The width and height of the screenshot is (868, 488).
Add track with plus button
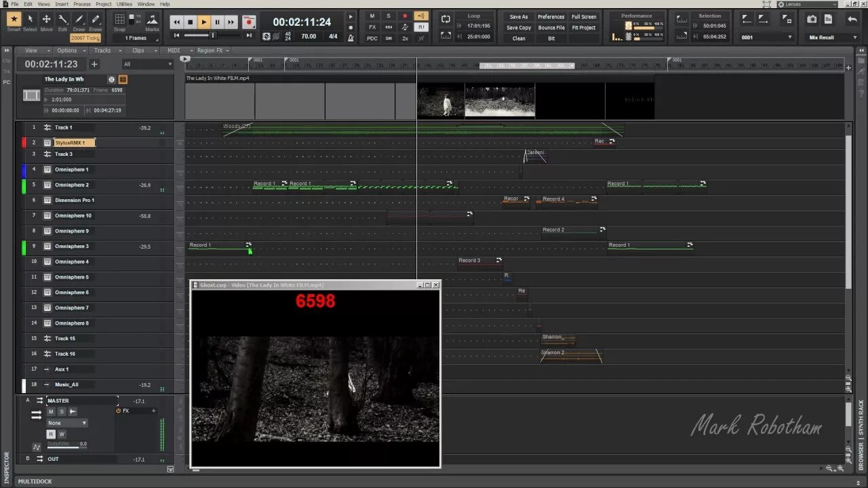click(94, 64)
